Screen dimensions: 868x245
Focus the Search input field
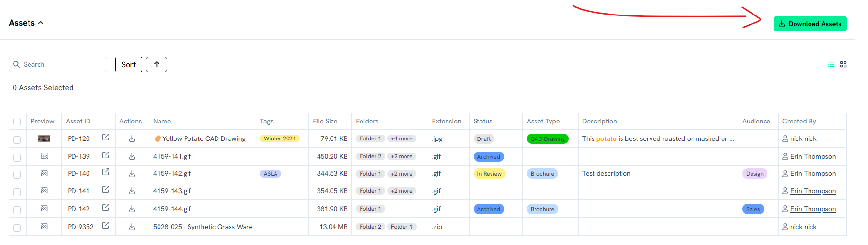[x=63, y=64]
